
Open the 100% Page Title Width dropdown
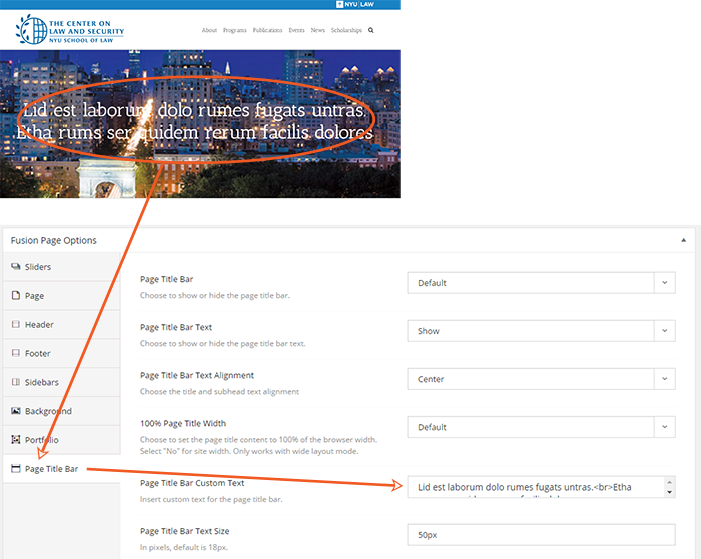541,427
